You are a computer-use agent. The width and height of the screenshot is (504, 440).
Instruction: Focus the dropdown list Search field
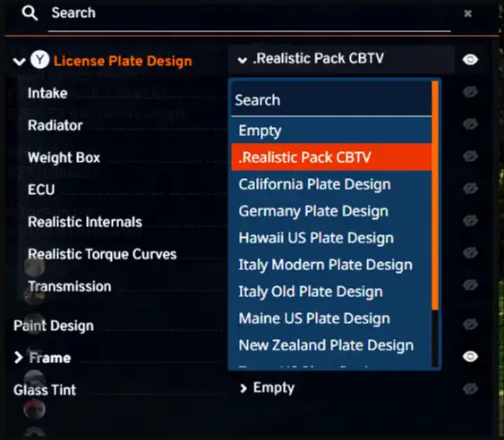coord(331,100)
